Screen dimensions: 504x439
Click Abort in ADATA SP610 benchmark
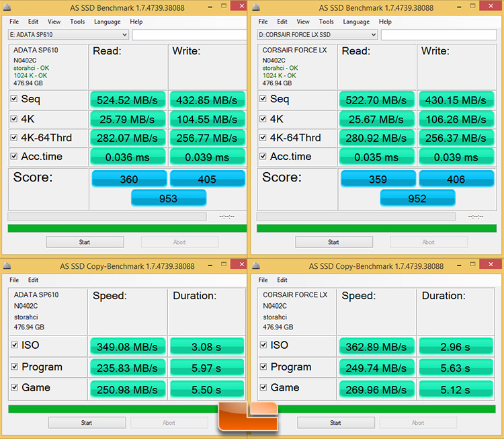tap(179, 242)
